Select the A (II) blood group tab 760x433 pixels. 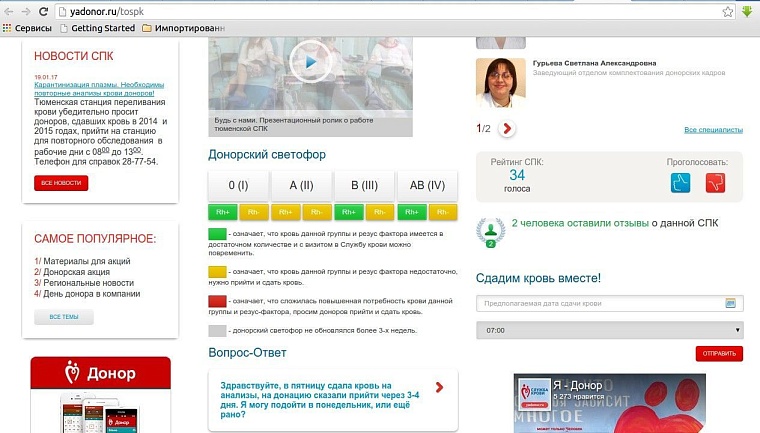[301, 185]
